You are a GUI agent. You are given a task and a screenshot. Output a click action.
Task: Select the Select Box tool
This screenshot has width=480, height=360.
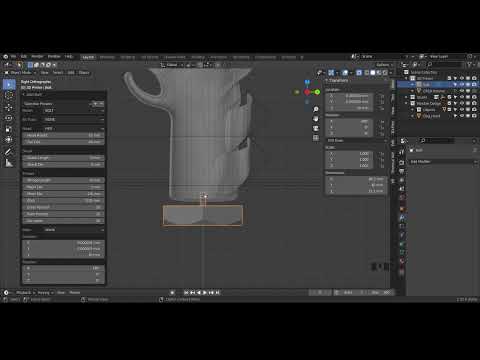point(9,85)
